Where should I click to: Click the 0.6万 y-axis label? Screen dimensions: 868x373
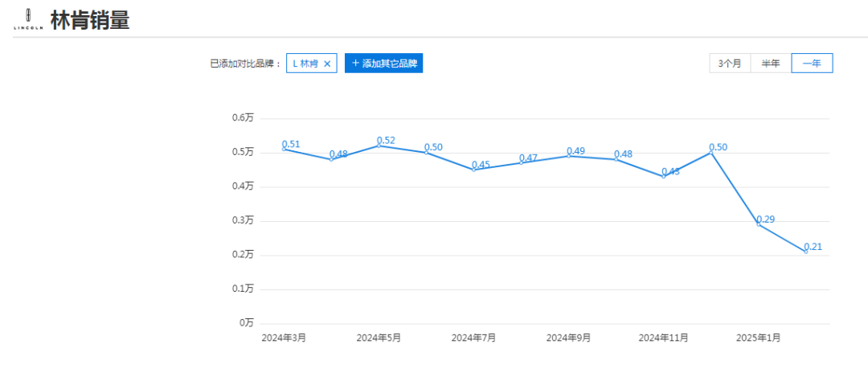pos(243,118)
